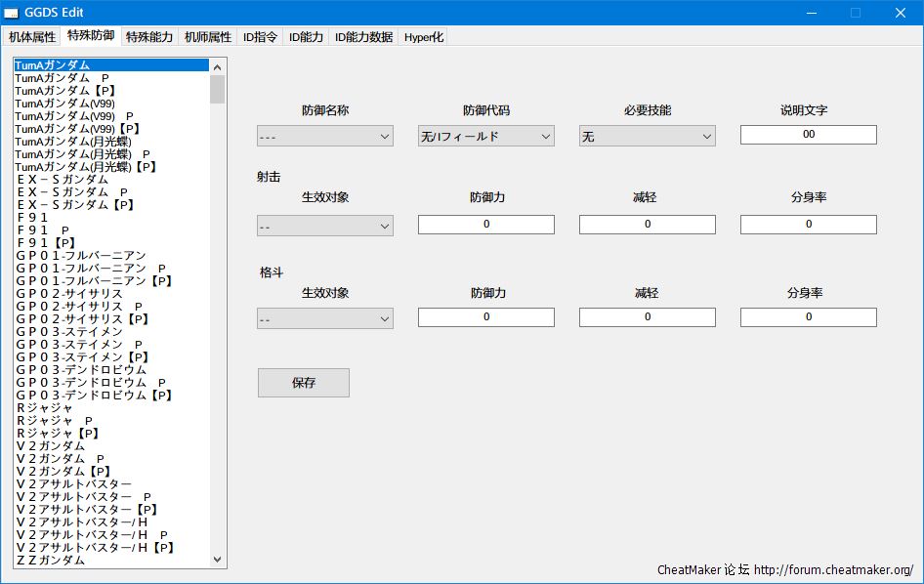Open the 特殊能力 tab
This screenshot has height=584, width=924.
[149, 37]
